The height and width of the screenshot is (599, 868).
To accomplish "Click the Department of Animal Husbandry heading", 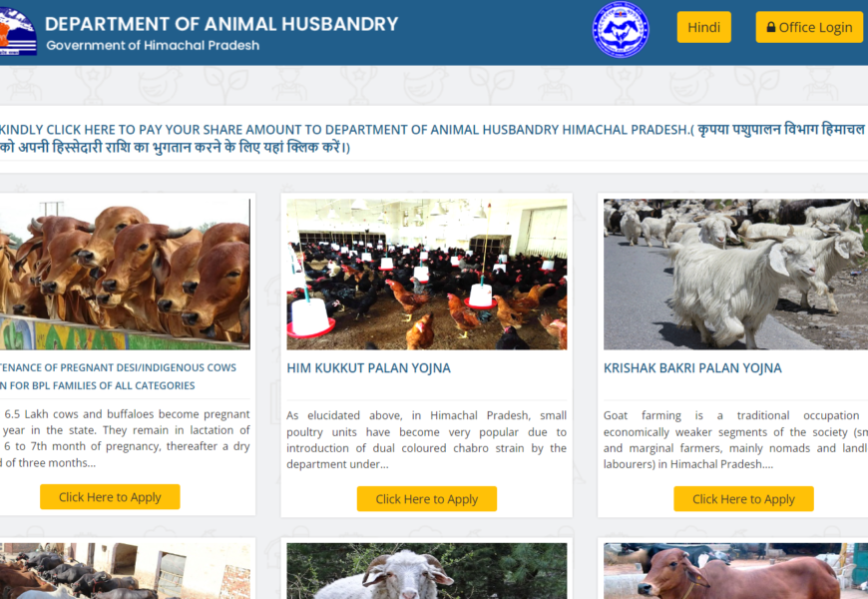I will 221,24.
